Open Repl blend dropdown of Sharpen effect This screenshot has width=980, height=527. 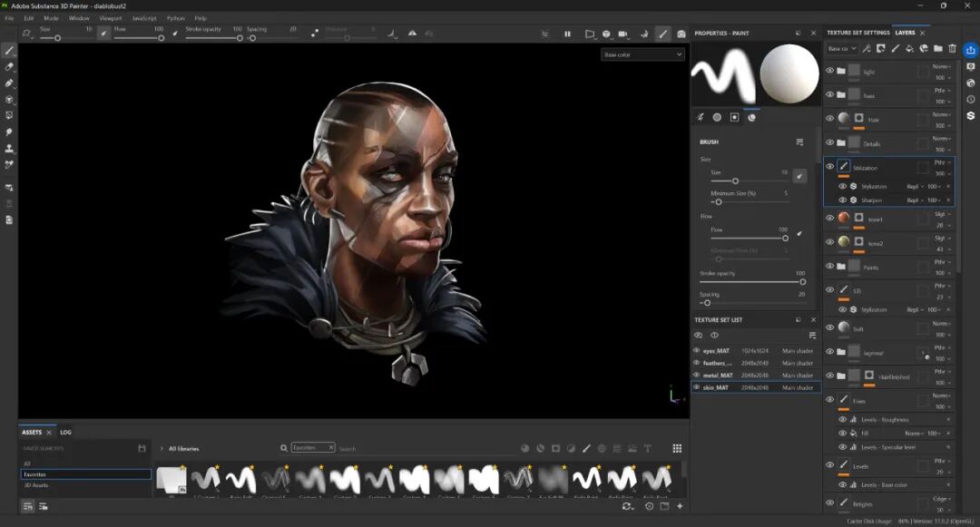coord(915,200)
